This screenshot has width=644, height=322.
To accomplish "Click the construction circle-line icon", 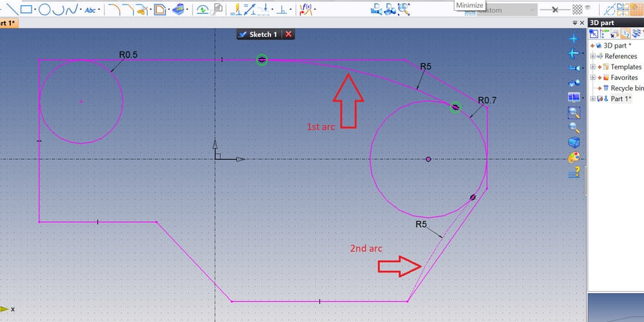I will coord(611,10).
